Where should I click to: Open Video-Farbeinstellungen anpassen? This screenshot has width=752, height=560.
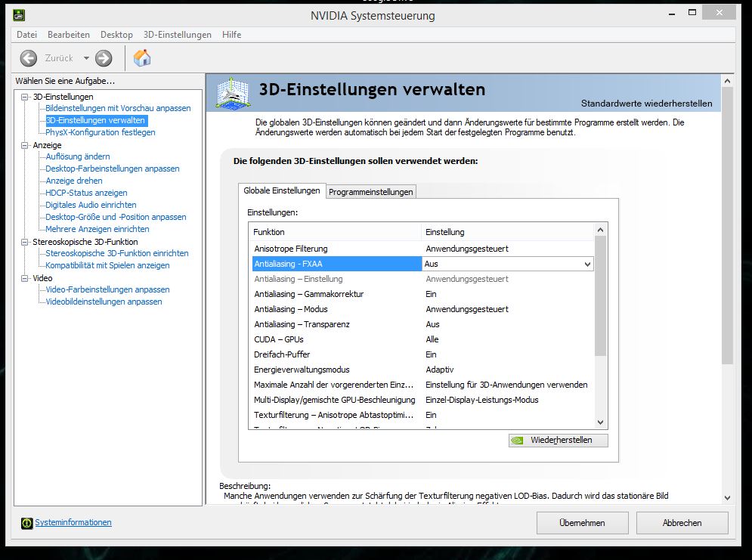107,289
